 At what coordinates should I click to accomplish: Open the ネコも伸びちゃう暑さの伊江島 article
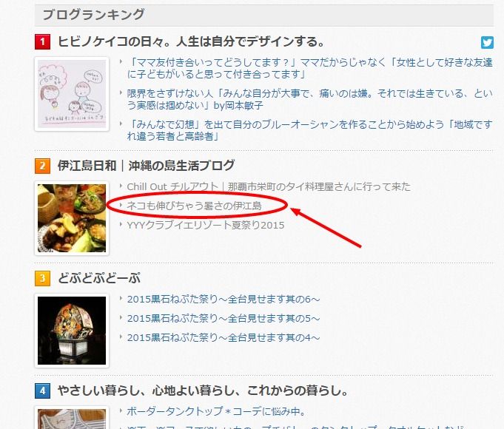tap(194, 206)
